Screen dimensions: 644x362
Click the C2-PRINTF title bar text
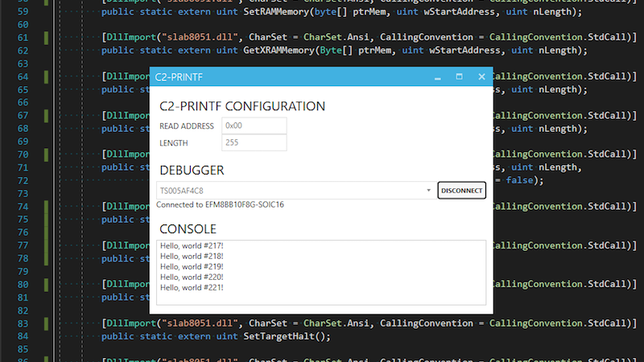point(178,77)
